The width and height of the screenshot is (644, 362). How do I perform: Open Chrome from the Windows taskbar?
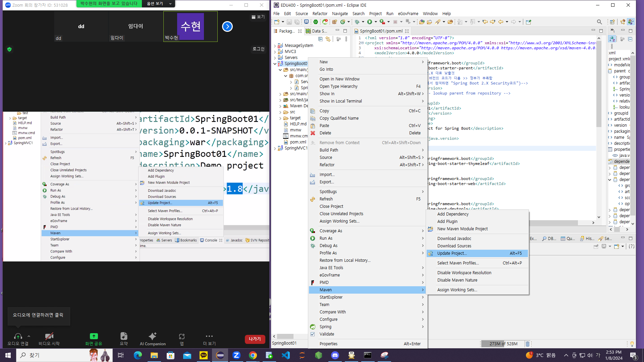coord(253,355)
